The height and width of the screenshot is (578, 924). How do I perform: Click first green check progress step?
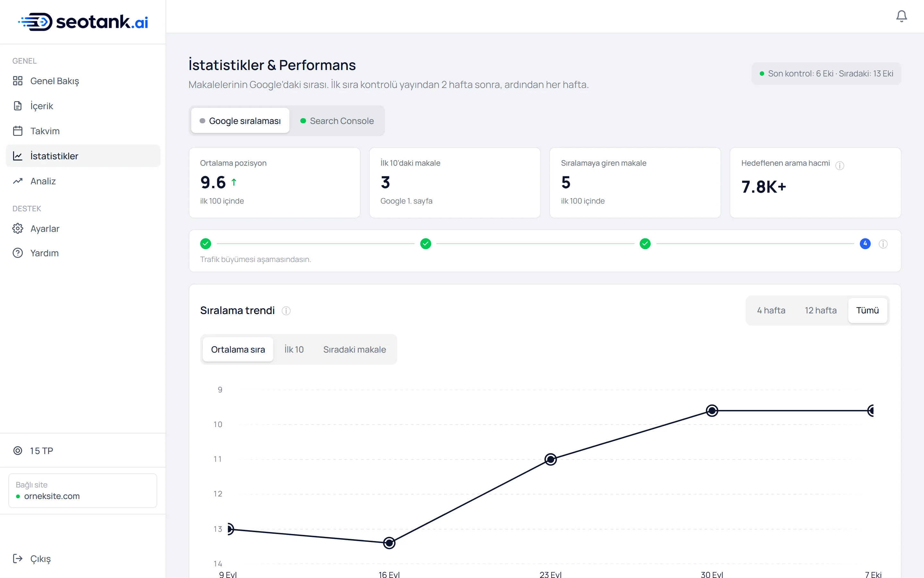(x=206, y=243)
